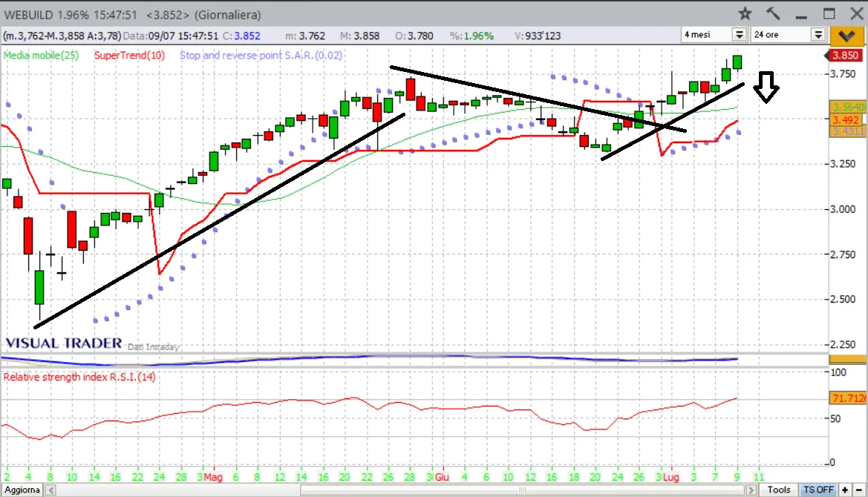Viewport: 868px width, 497px height.
Task: Click the 3.850 current price tag
Action: pos(845,56)
